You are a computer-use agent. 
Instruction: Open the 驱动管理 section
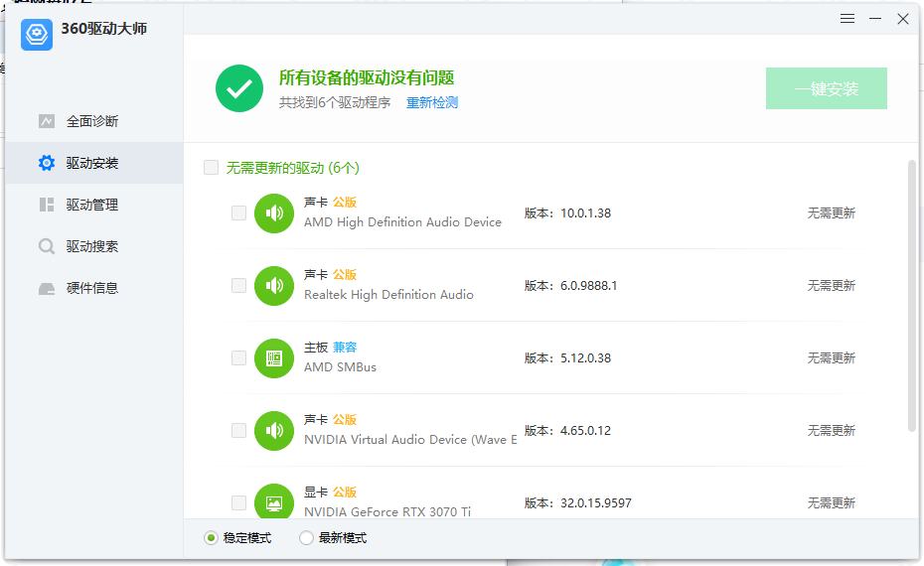(94, 205)
